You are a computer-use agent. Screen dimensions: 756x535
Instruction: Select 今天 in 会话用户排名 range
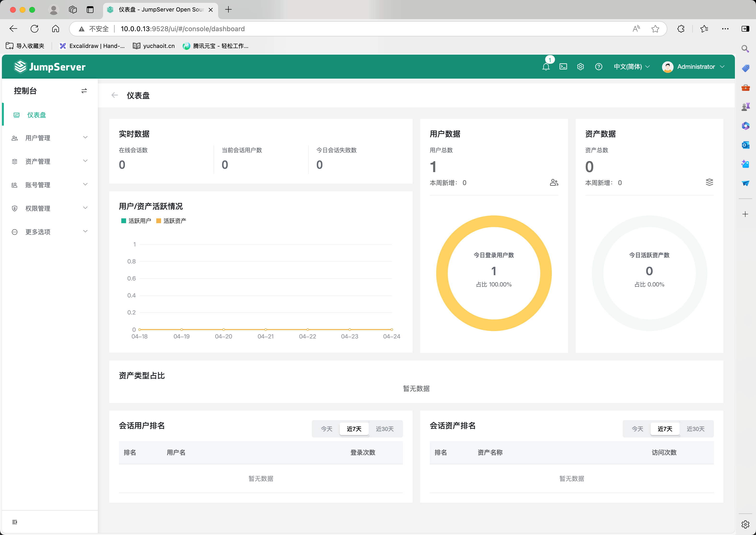pos(326,429)
